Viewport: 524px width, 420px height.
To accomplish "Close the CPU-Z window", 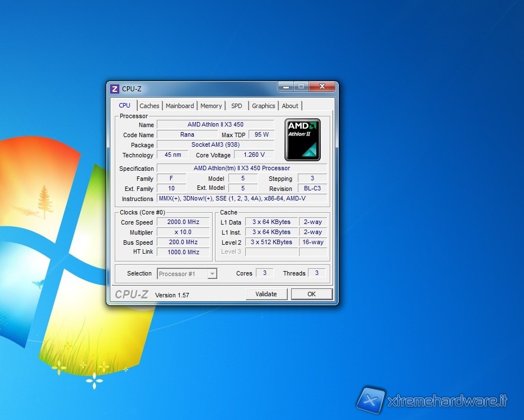I will coord(322,87).
